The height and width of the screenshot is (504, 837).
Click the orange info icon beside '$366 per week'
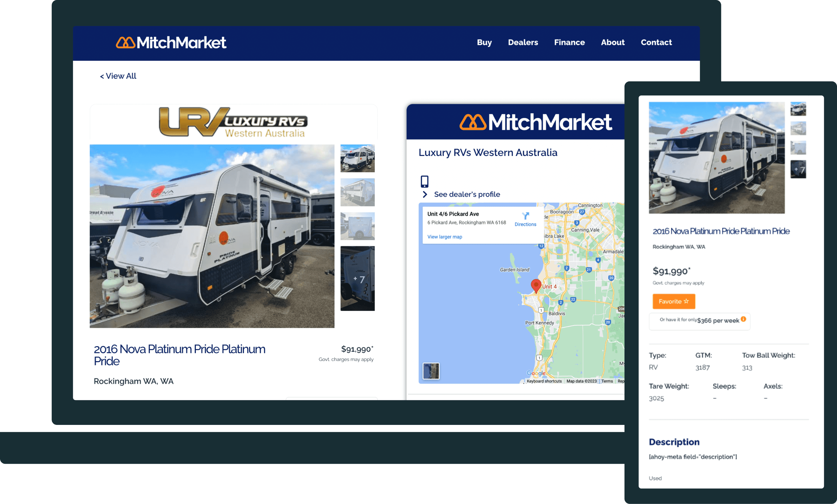(x=743, y=319)
